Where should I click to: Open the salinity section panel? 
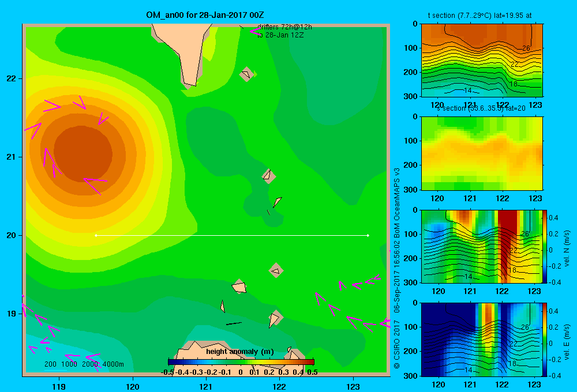click(x=482, y=153)
